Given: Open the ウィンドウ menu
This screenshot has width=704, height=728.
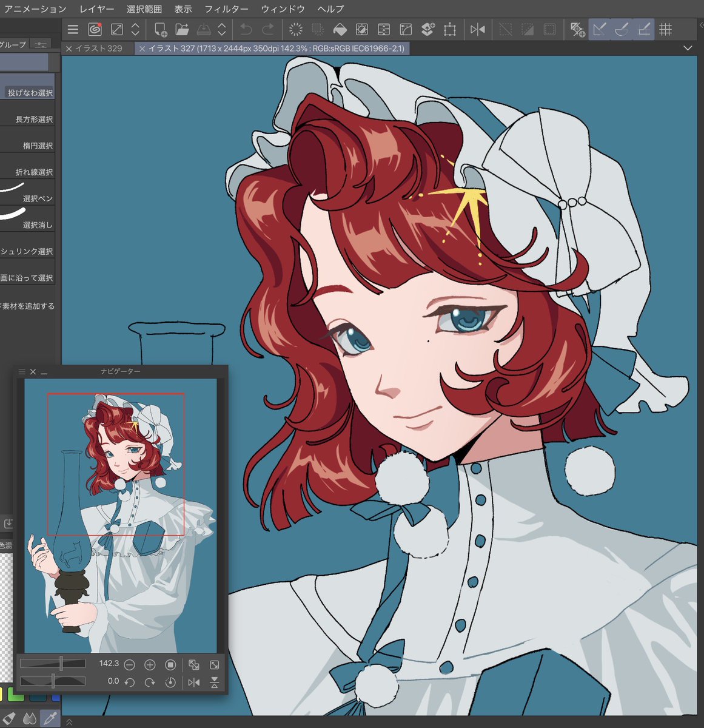Looking at the screenshot, I should pyautogui.click(x=283, y=9).
